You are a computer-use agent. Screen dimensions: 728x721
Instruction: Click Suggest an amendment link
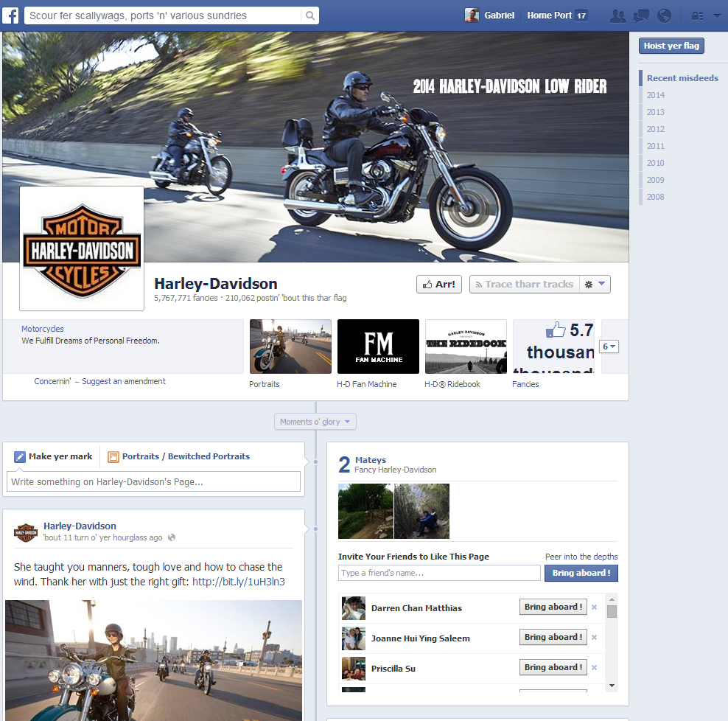coord(124,381)
